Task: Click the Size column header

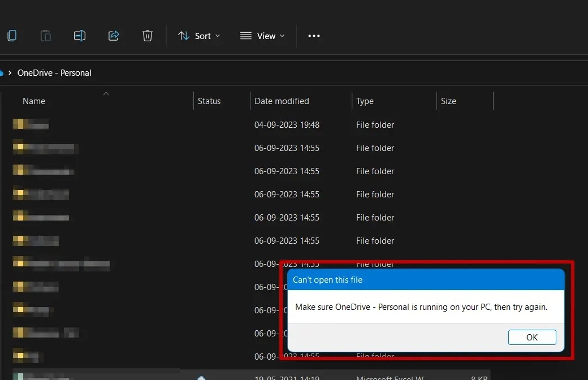Action: pyautogui.click(x=448, y=101)
